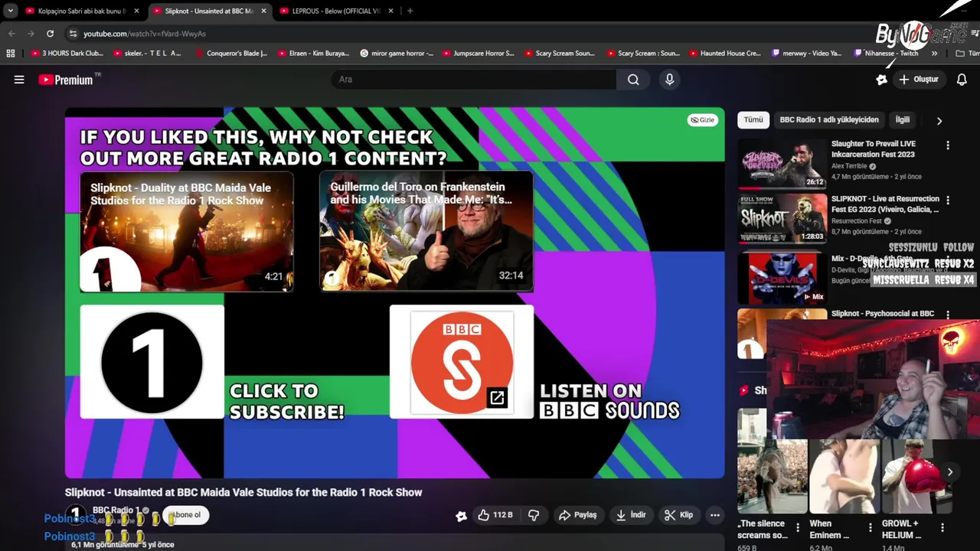This screenshot has height=551, width=980.
Task: Open the BBC Sounds external link tile
Action: (x=462, y=362)
